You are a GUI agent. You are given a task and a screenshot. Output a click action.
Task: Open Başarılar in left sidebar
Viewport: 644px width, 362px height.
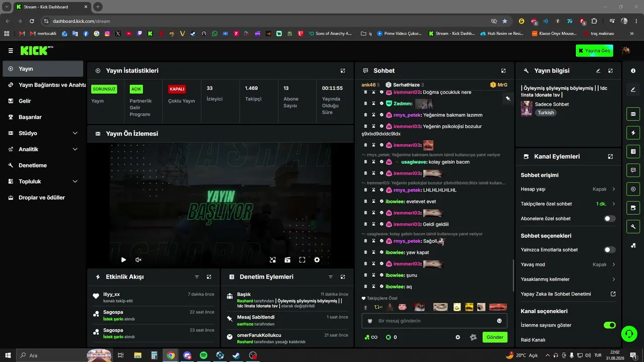pyautogui.click(x=43, y=117)
